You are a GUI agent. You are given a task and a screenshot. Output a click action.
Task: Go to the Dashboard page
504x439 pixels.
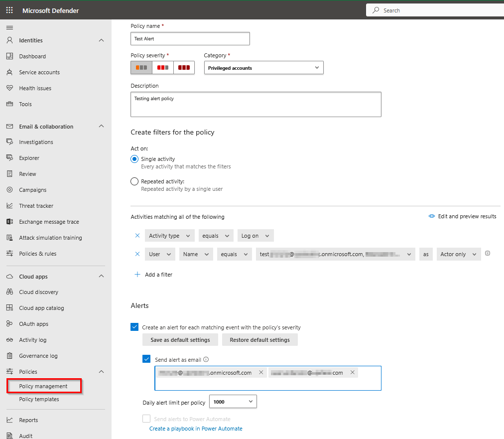[32, 56]
